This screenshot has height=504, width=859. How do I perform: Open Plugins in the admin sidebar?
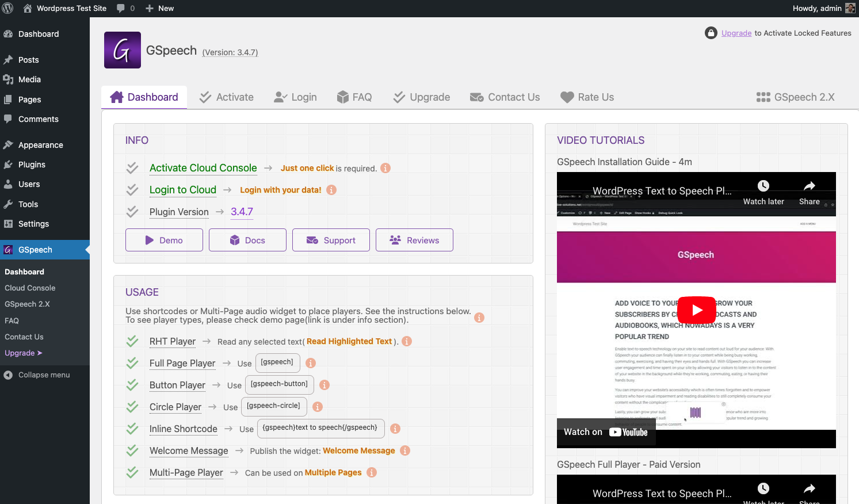tap(45, 165)
